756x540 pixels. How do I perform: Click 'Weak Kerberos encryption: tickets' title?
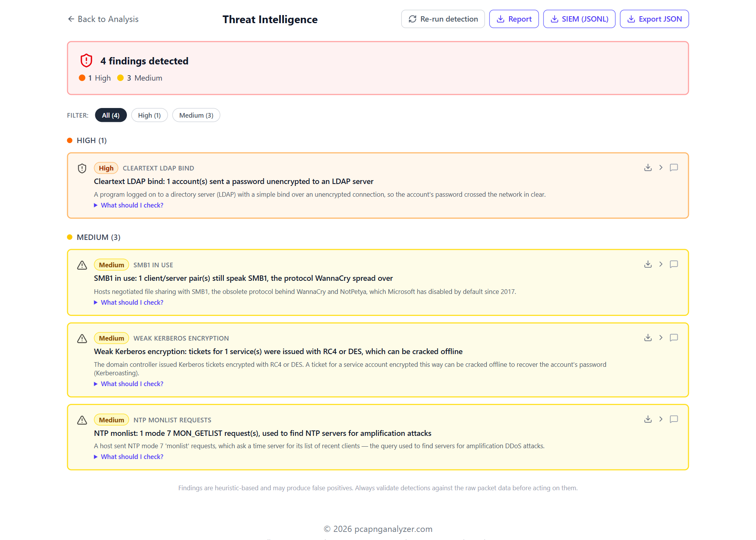coord(278,351)
